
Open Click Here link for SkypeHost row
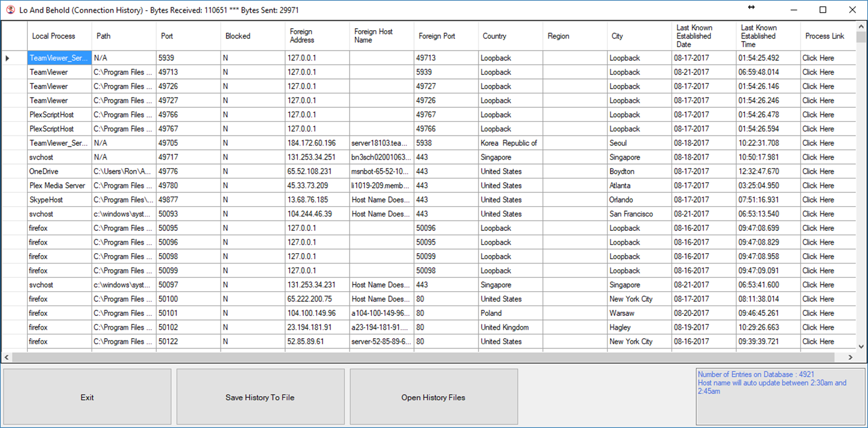[818, 200]
